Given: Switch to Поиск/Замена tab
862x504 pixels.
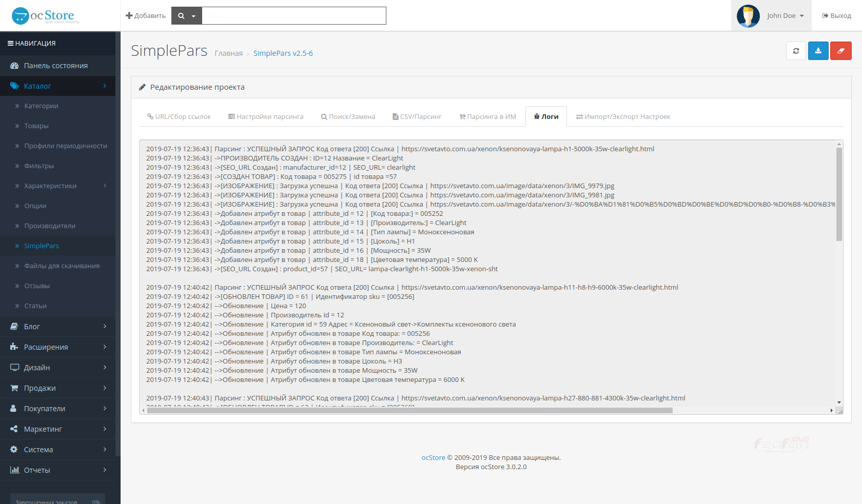Looking at the screenshot, I should tap(348, 116).
